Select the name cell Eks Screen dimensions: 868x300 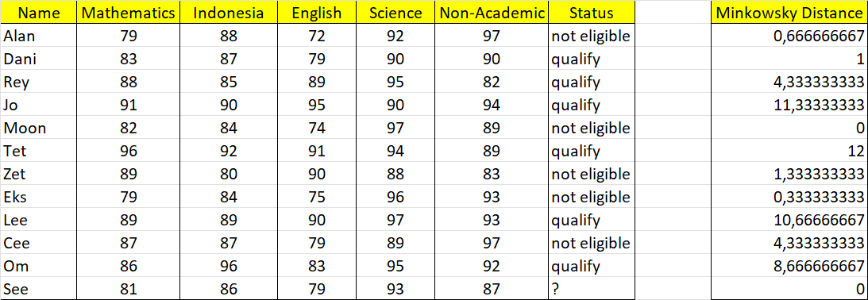38,197
